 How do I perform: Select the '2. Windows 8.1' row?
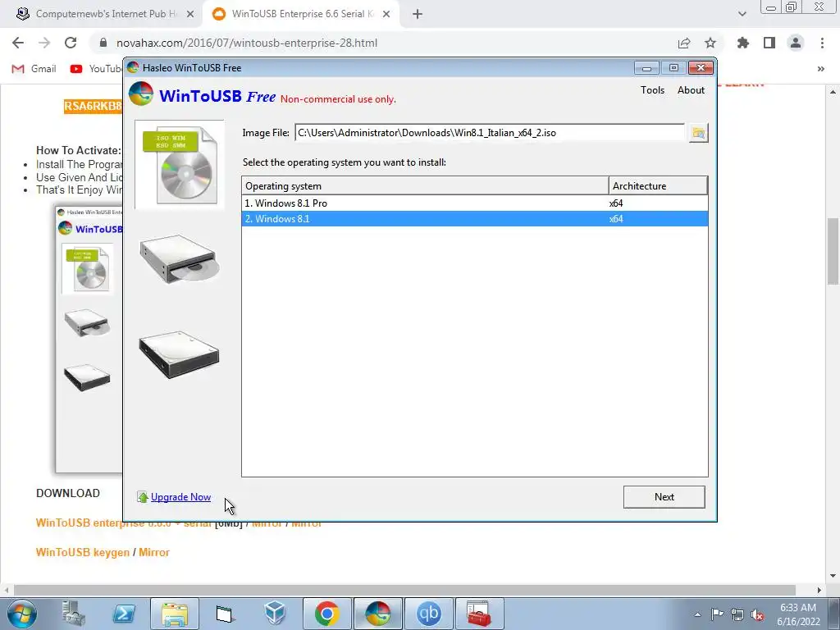click(x=475, y=218)
